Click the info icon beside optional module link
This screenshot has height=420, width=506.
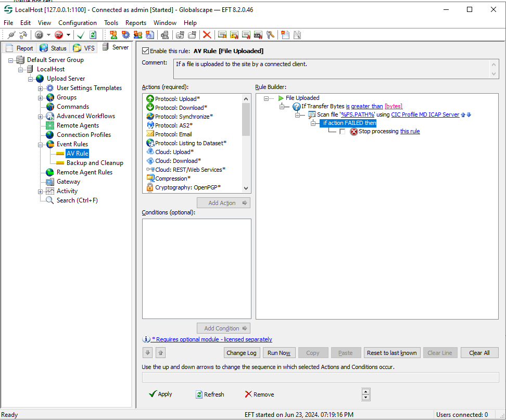pyautogui.click(x=146, y=339)
